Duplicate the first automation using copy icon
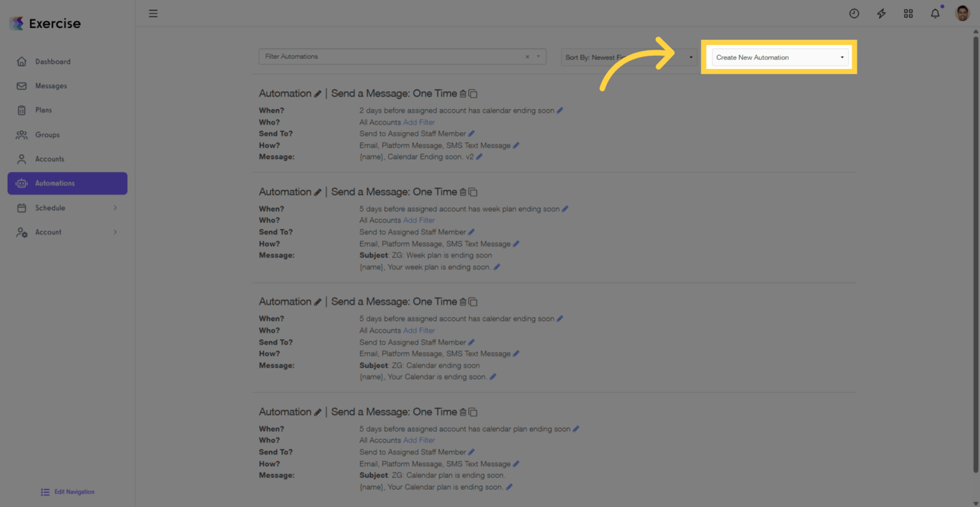Viewport: 980px width, 507px height. [x=473, y=94]
